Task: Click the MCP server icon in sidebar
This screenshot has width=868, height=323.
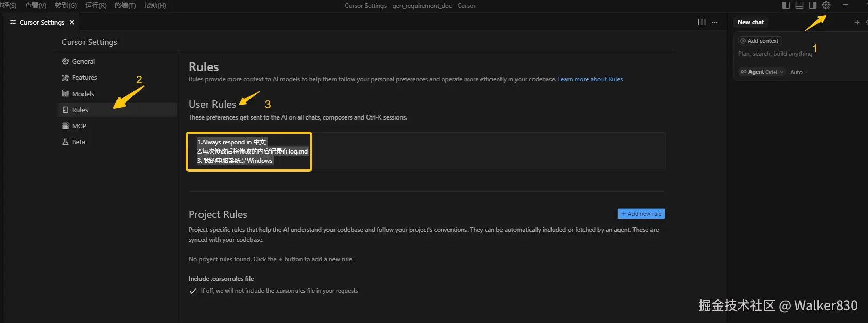Action: click(x=65, y=126)
